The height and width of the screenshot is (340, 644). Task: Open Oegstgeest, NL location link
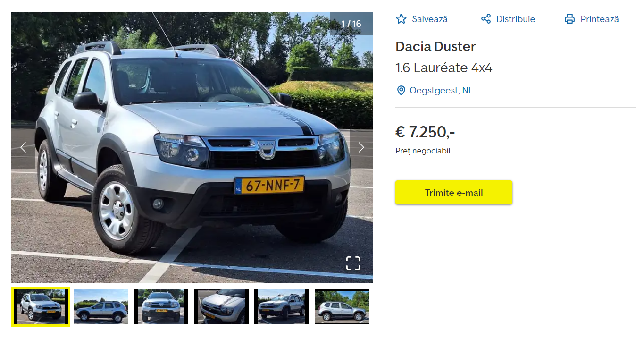point(441,90)
